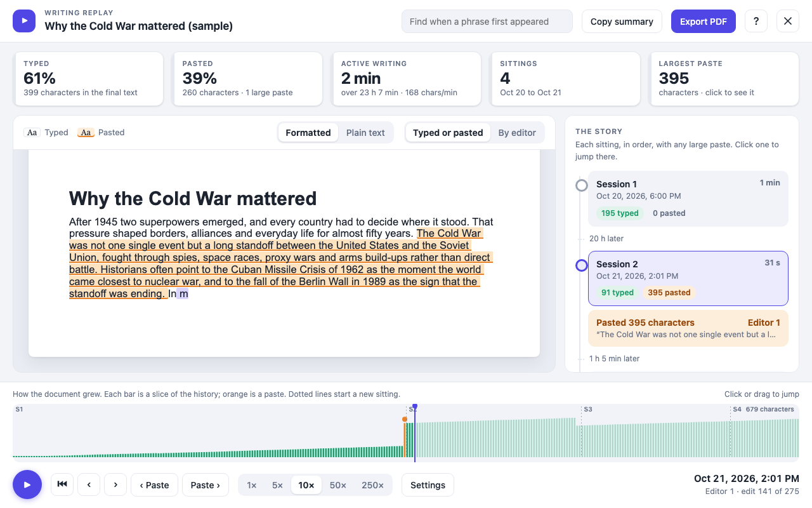The width and height of the screenshot is (812, 508).
Task: Export the report as PDF
Action: point(704,21)
